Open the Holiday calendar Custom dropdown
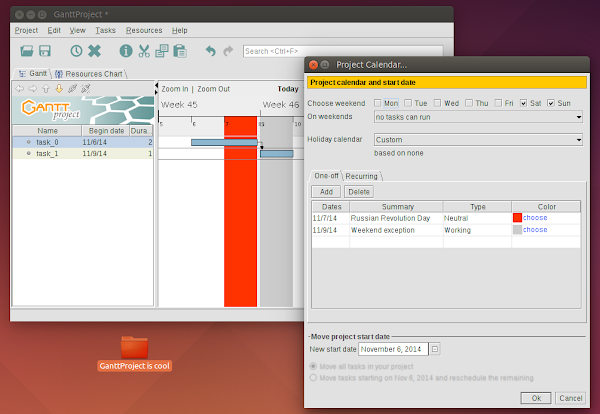Screen dimensions: 600x414 tap(478, 140)
